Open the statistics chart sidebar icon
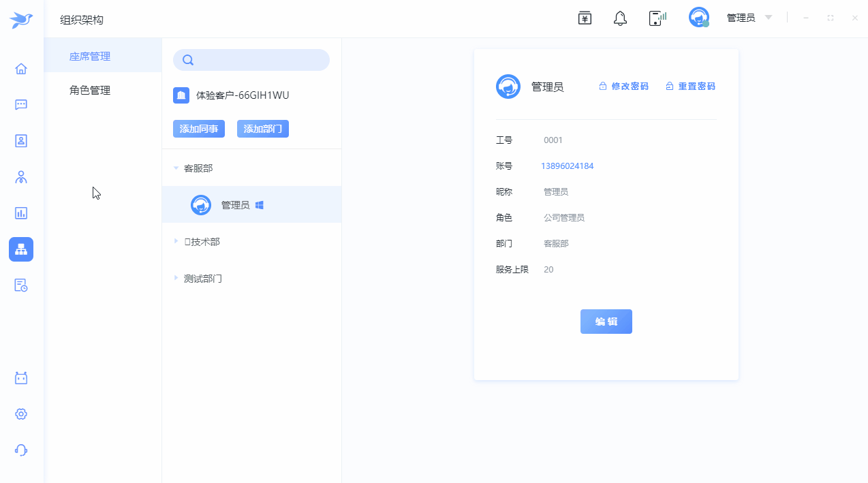 click(21, 213)
